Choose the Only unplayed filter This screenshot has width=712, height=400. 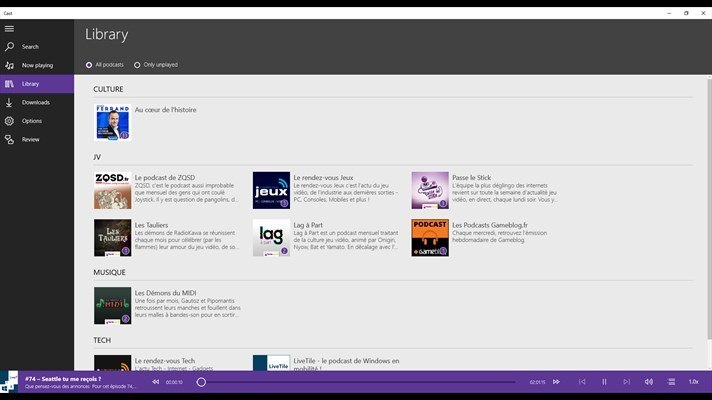click(x=137, y=65)
